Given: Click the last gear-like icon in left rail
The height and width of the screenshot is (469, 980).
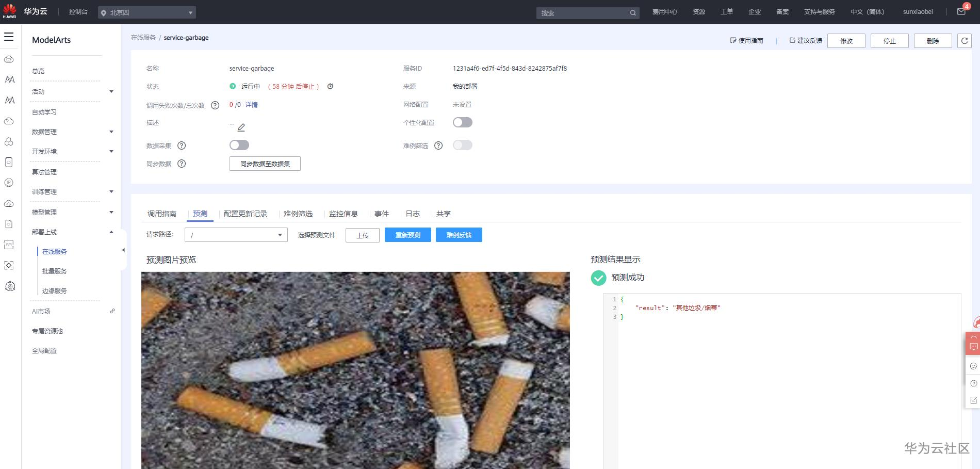Looking at the screenshot, I should (9, 286).
